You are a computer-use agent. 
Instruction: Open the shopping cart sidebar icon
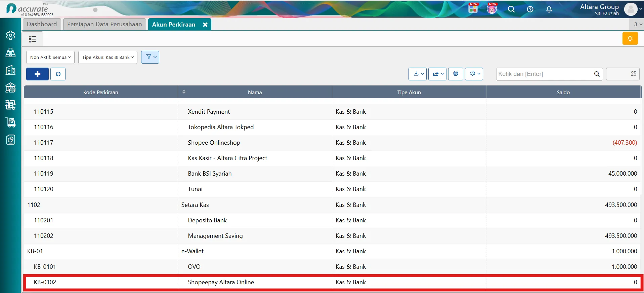pos(10,122)
